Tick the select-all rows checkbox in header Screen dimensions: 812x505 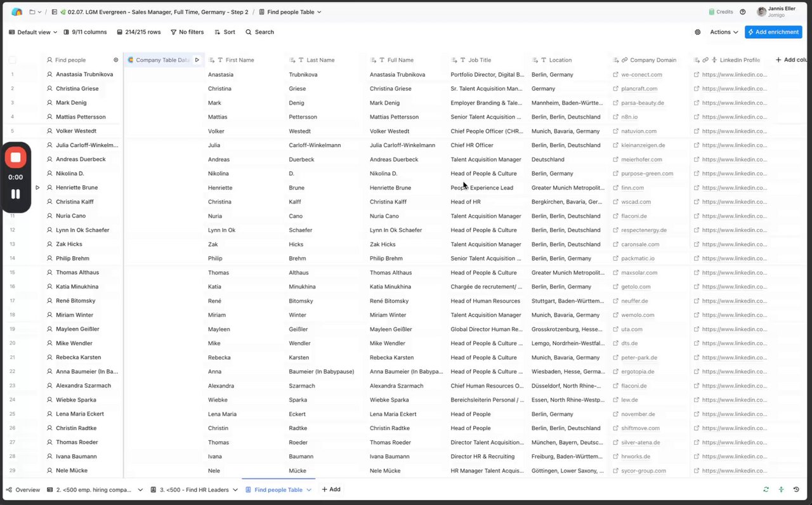click(12, 60)
